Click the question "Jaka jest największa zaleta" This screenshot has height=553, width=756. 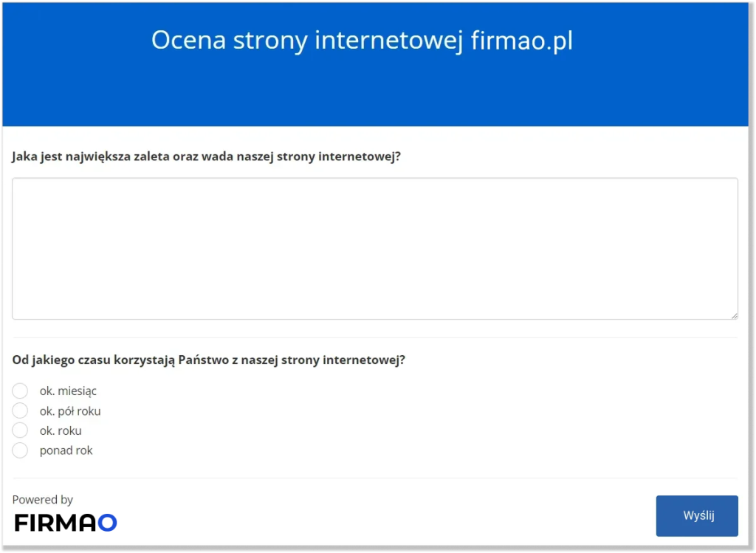tap(207, 157)
